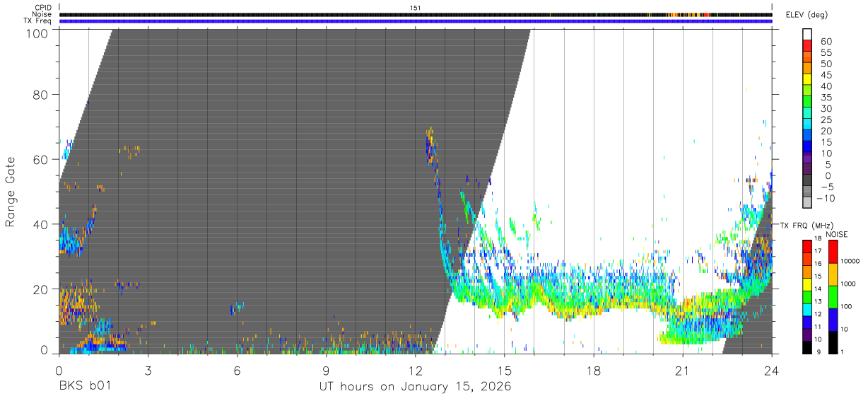
Task: Click the white top elevation colorbar swatch
Action: (x=808, y=35)
